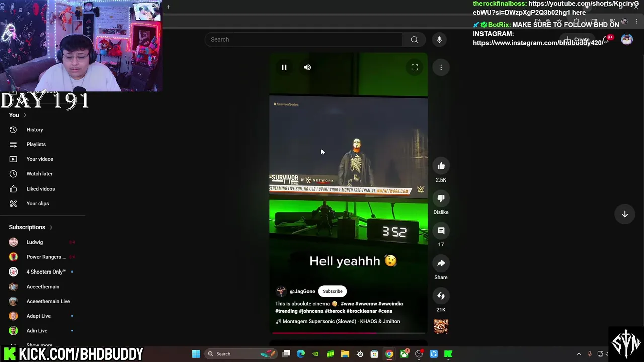Subscribe to @JagGone

[x=333, y=291]
